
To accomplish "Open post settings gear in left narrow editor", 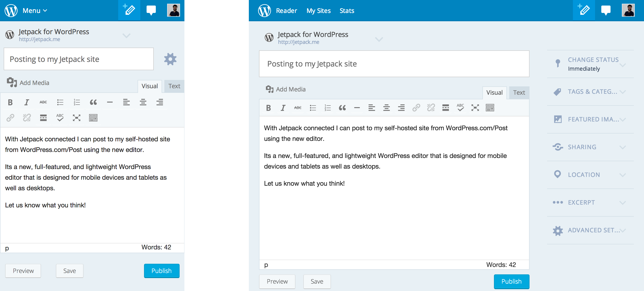I will [x=170, y=59].
